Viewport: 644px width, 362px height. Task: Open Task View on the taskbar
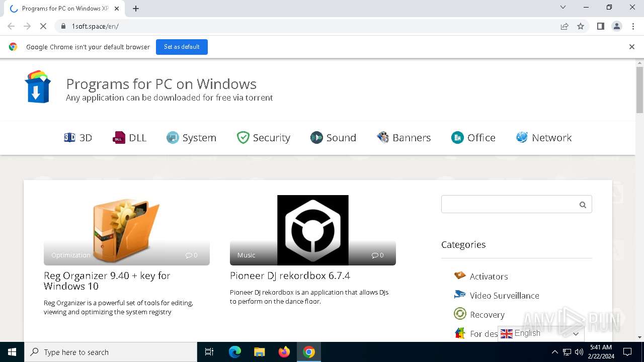tap(209, 352)
